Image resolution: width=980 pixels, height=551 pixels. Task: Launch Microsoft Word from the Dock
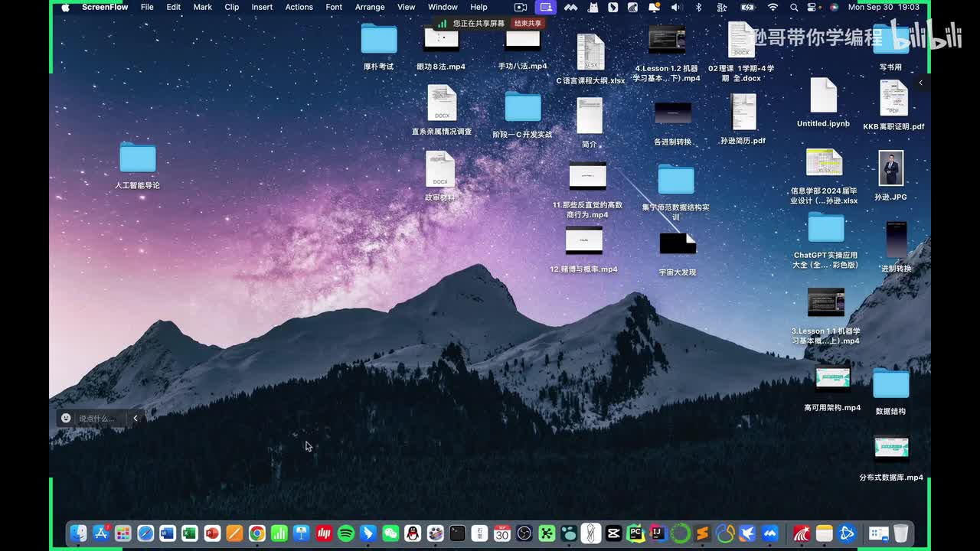[168, 533]
